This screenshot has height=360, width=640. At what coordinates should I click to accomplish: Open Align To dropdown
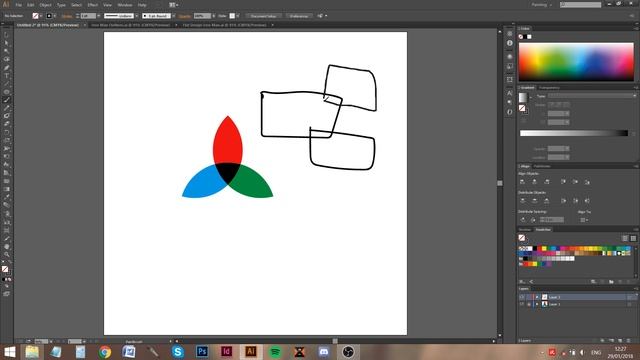584,220
